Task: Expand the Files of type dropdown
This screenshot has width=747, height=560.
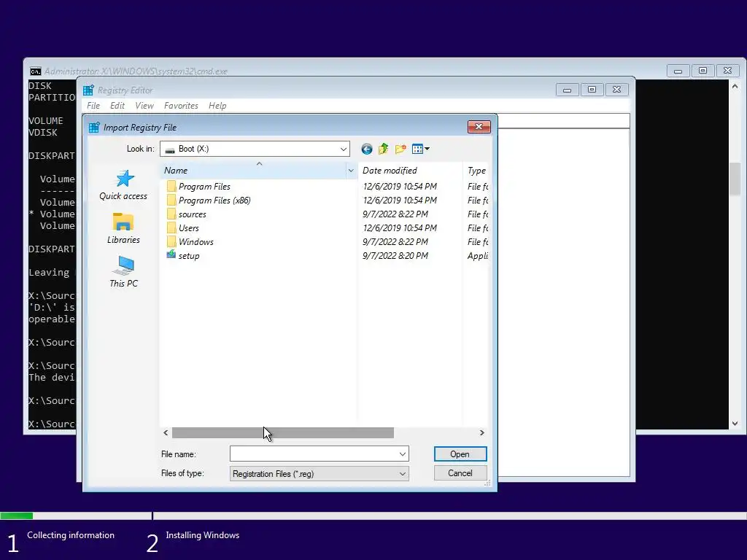Action: (403, 474)
